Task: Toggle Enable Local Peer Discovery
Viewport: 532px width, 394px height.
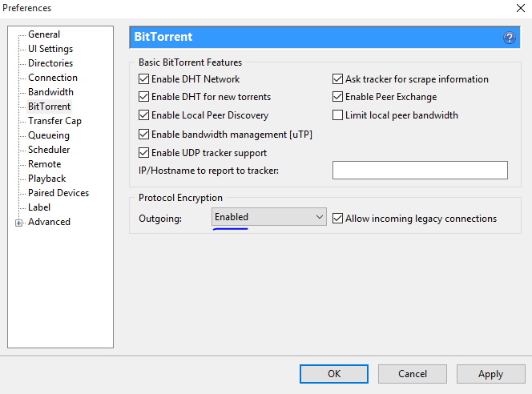Action: pyautogui.click(x=144, y=115)
